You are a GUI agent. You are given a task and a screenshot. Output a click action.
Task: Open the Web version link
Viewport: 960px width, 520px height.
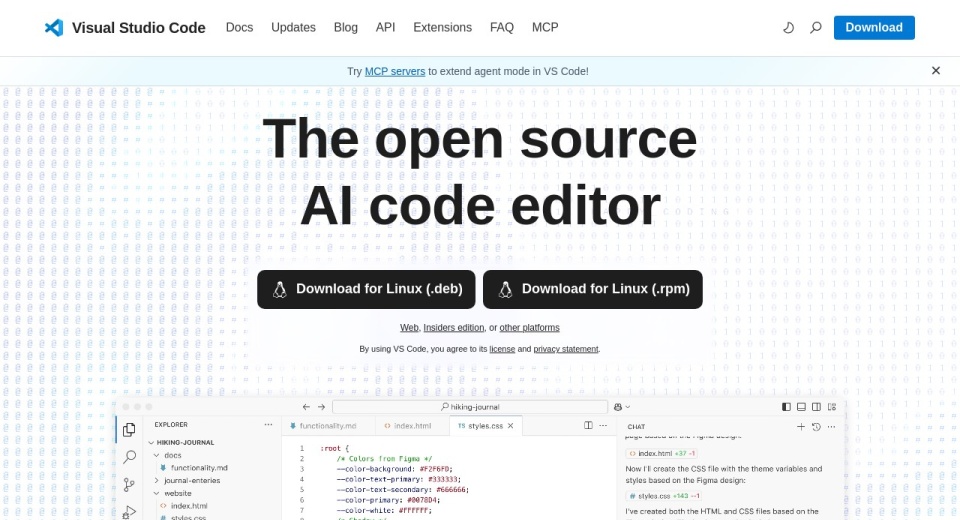[x=409, y=328]
